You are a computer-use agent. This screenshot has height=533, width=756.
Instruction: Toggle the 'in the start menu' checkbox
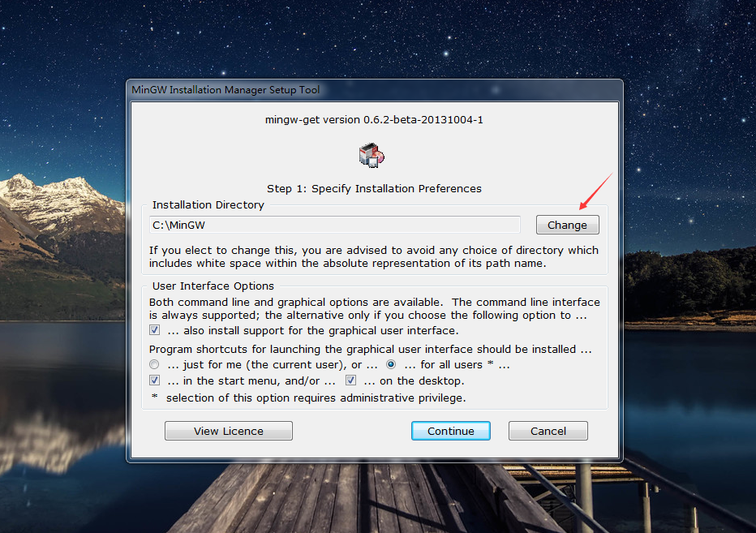[x=155, y=380]
